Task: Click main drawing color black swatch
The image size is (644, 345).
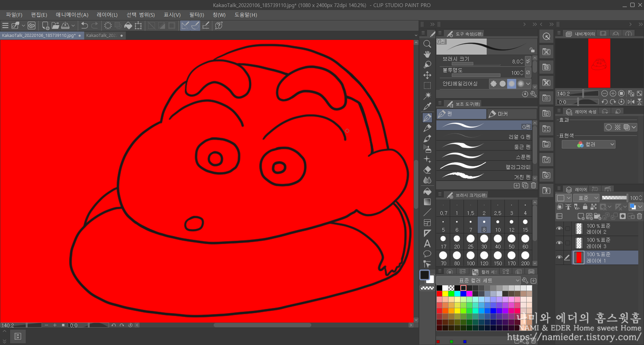Action: pyautogui.click(x=425, y=275)
